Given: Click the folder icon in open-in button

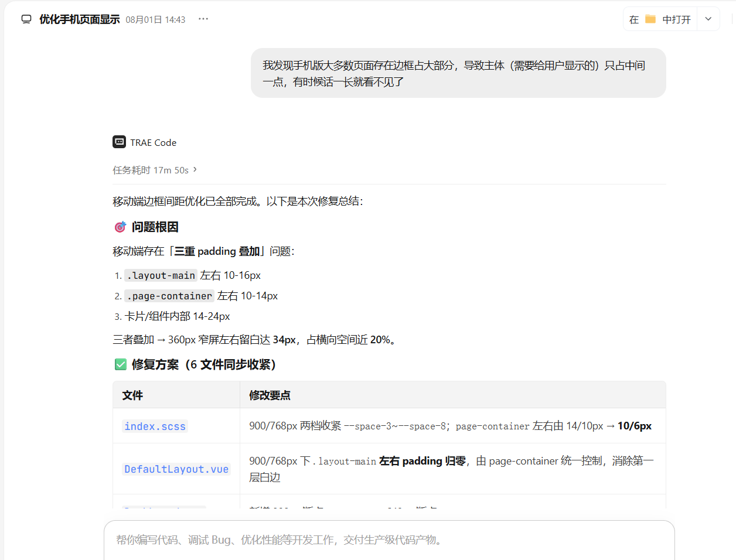Looking at the screenshot, I should (x=650, y=19).
